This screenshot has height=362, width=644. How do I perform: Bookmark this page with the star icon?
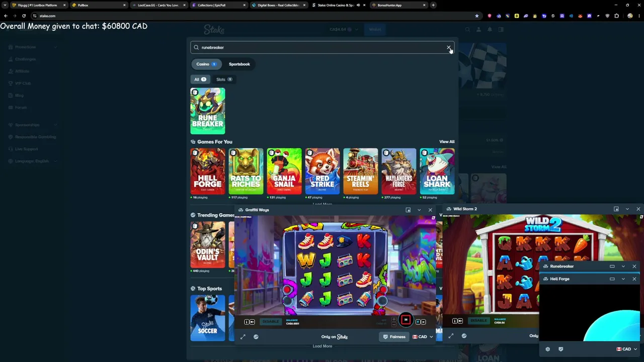(477, 16)
